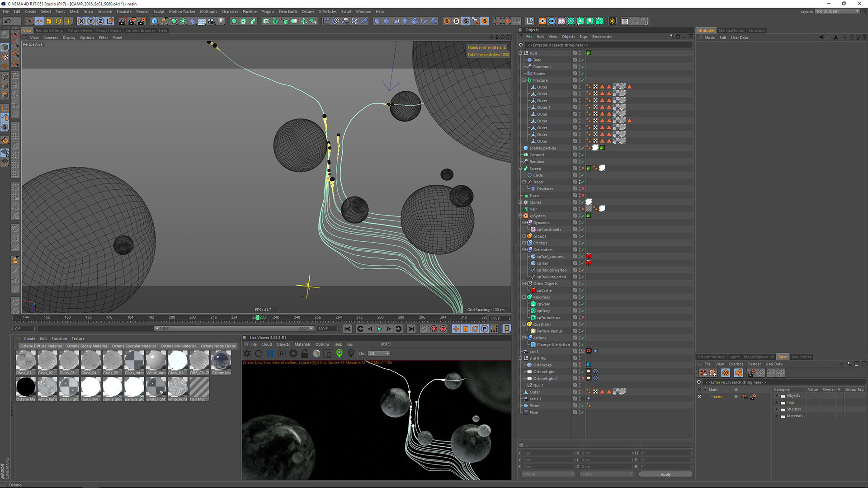868x488 pixels.
Task: Select the Glow_01 white material swatch
Action: pos(177,363)
